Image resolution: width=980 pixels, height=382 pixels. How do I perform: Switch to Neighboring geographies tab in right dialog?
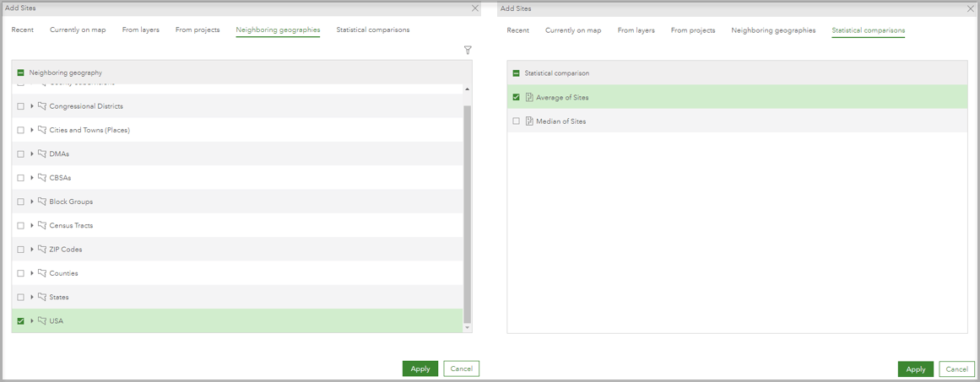774,30
